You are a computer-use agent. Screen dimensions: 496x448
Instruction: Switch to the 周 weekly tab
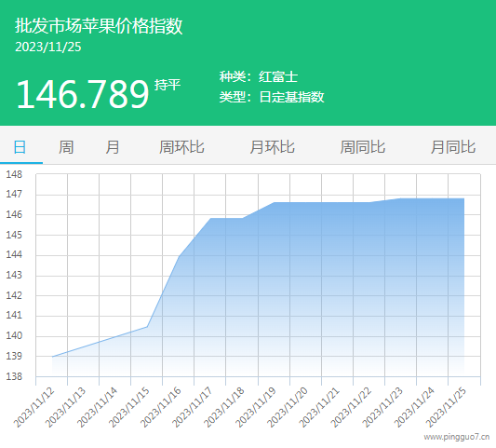(66, 147)
